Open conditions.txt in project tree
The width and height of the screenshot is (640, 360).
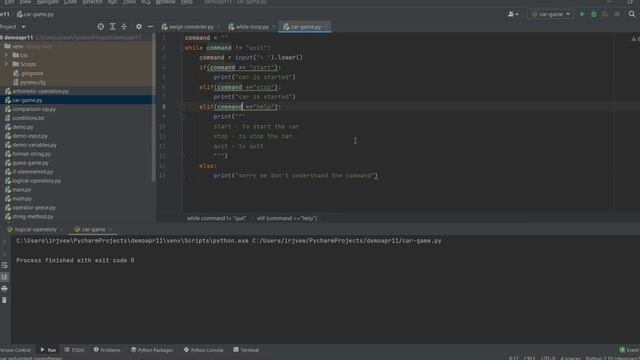tap(28, 118)
